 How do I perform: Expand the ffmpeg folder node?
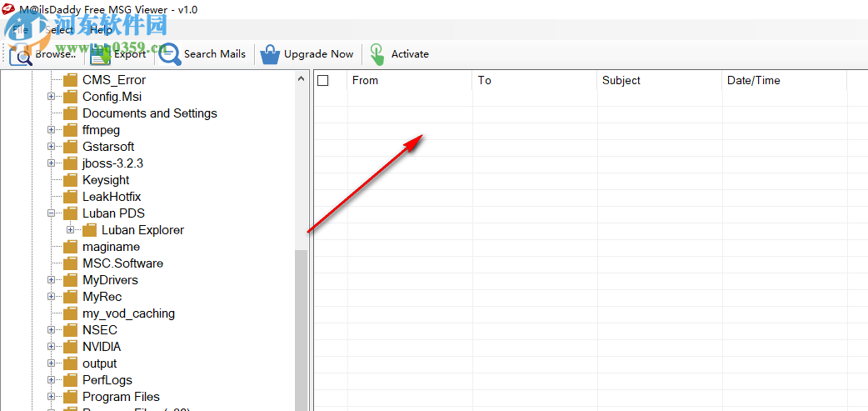[52, 130]
